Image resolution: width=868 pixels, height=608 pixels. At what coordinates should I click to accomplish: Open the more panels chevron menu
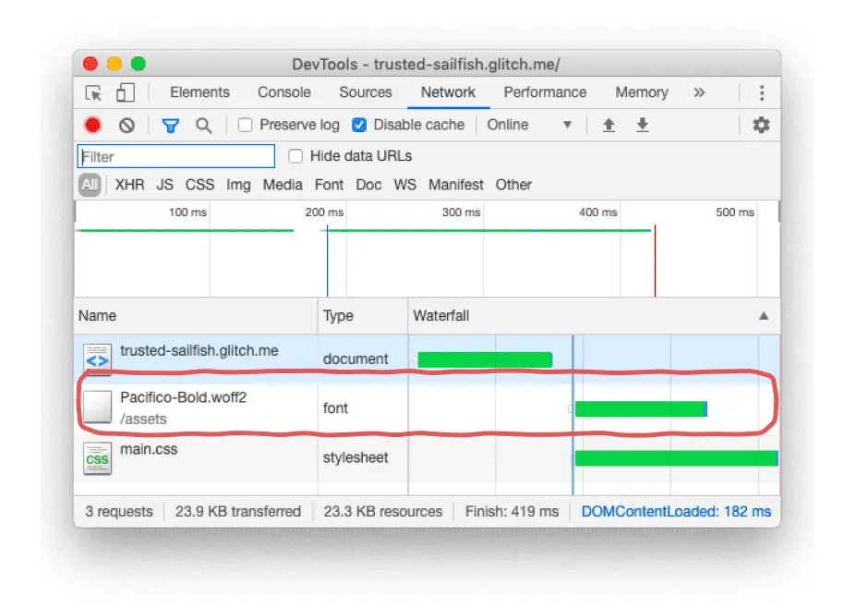700,92
